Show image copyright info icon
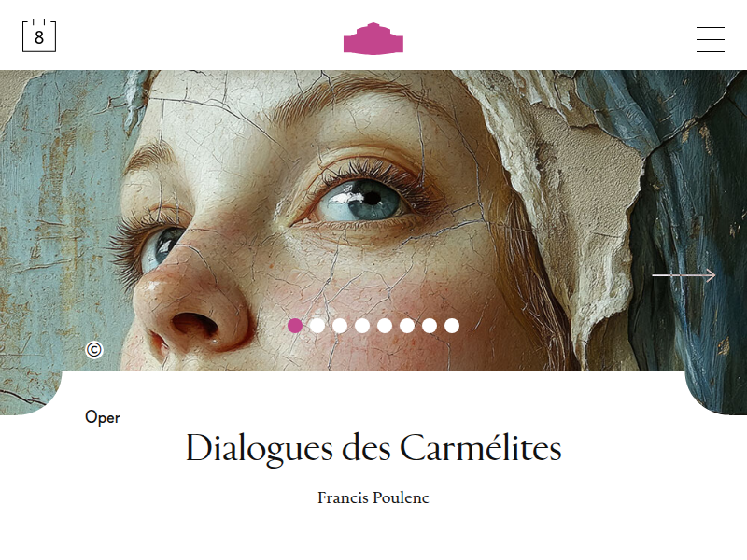This screenshot has height=560, width=747. 94,350
